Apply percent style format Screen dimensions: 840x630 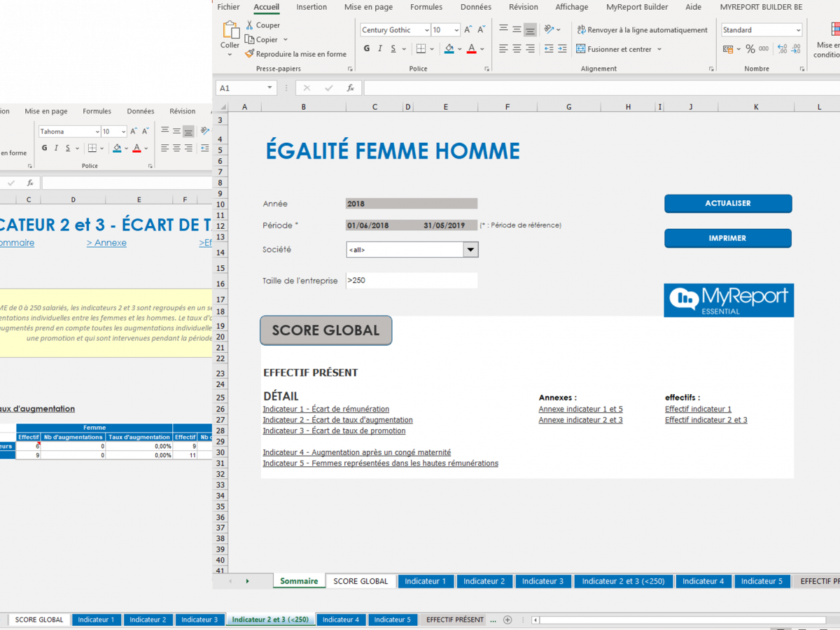tap(750, 49)
